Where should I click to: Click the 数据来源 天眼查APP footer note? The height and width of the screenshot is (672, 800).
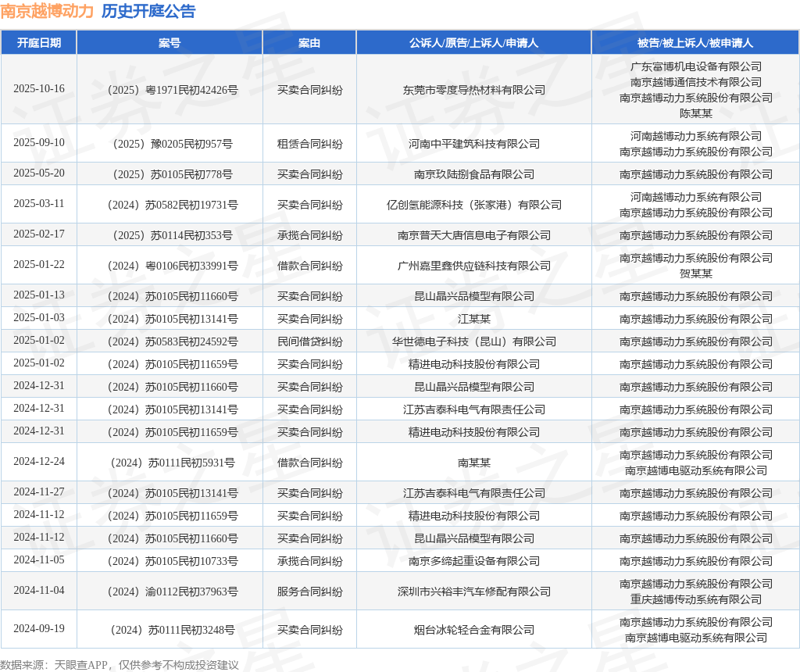tap(120, 665)
